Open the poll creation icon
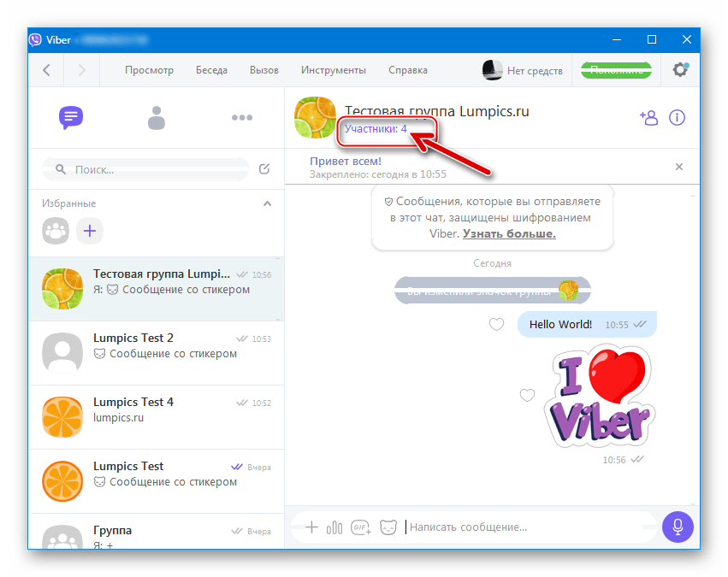Image resolution: width=728 pixels, height=577 pixels. tap(334, 527)
